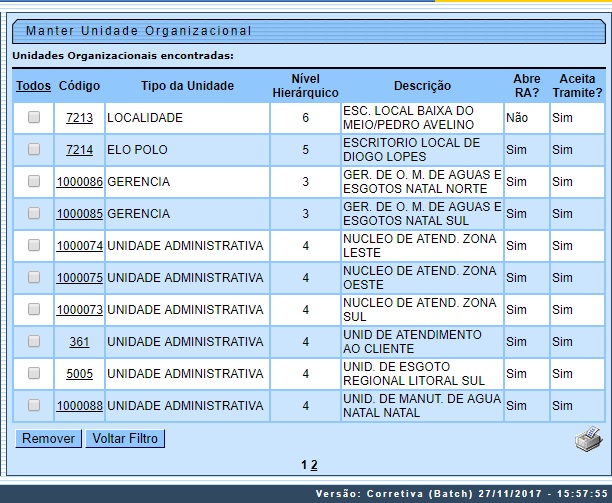This screenshot has height=503, width=612.
Task: Click current page number 1
Action: (x=304, y=465)
